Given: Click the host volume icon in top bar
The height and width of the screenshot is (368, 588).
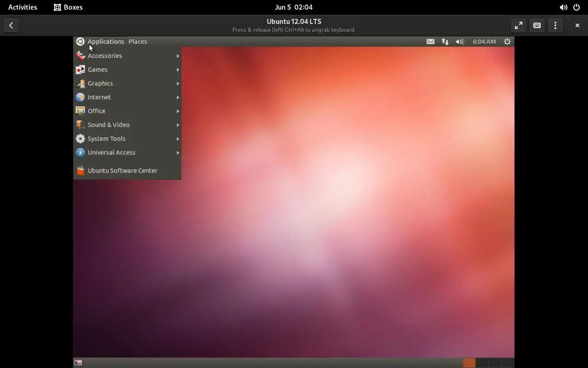Looking at the screenshot, I should [x=563, y=7].
